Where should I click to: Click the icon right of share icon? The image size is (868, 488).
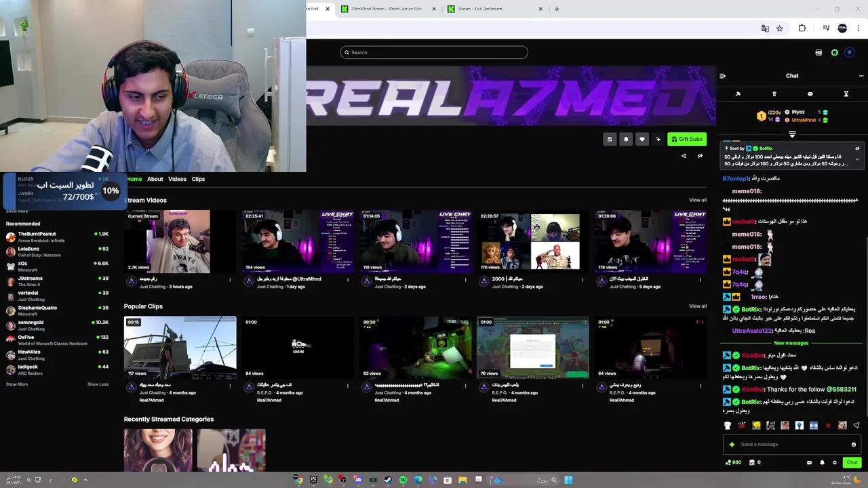pos(700,156)
